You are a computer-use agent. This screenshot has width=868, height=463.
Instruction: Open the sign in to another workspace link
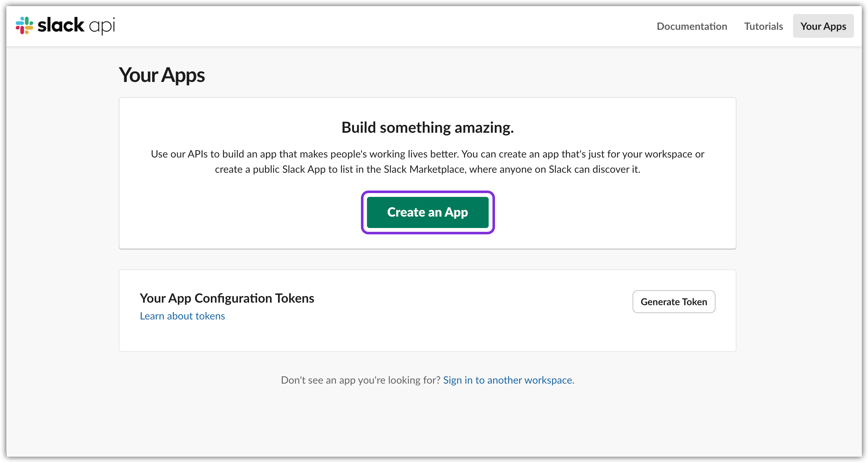pyautogui.click(x=508, y=380)
